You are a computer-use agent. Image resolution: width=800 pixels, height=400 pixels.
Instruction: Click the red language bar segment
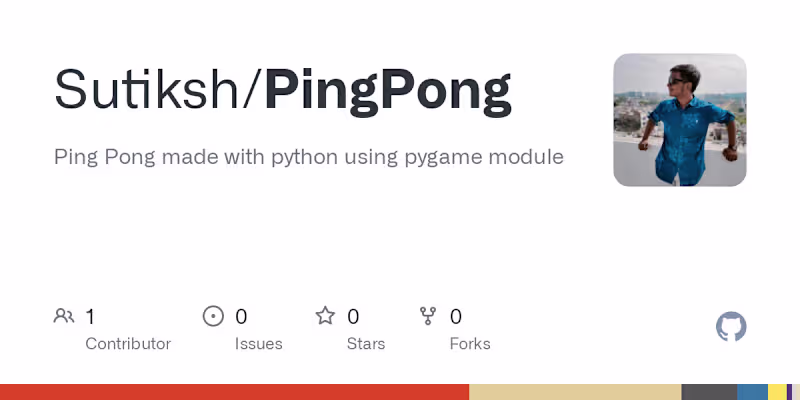(x=234, y=392)
